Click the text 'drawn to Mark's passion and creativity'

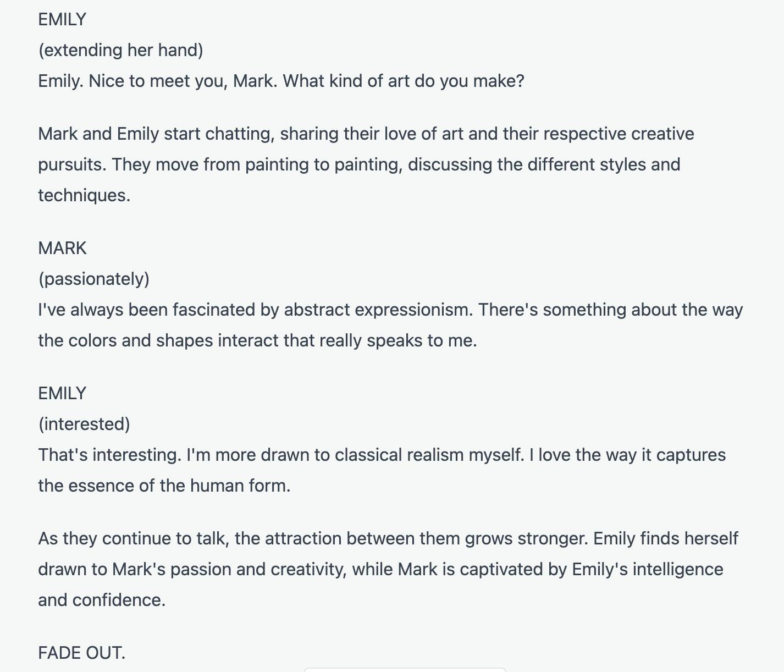(192, 569)
